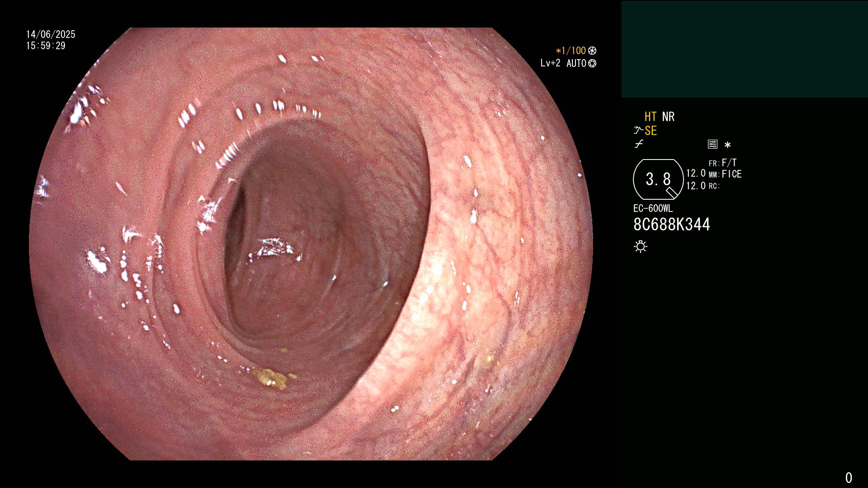This screenshot has height=488, width=868.
Task: Click the AUTO iris mode text
Action: pos(576,64)
